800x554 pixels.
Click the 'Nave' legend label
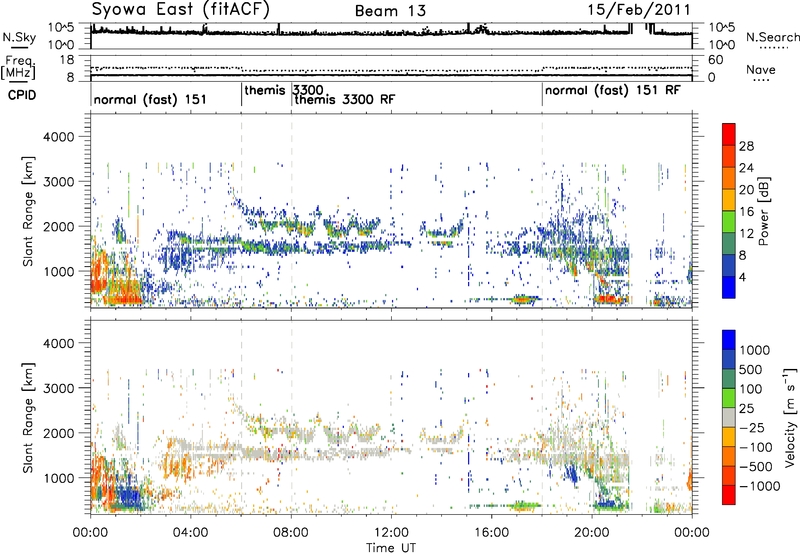760,70
